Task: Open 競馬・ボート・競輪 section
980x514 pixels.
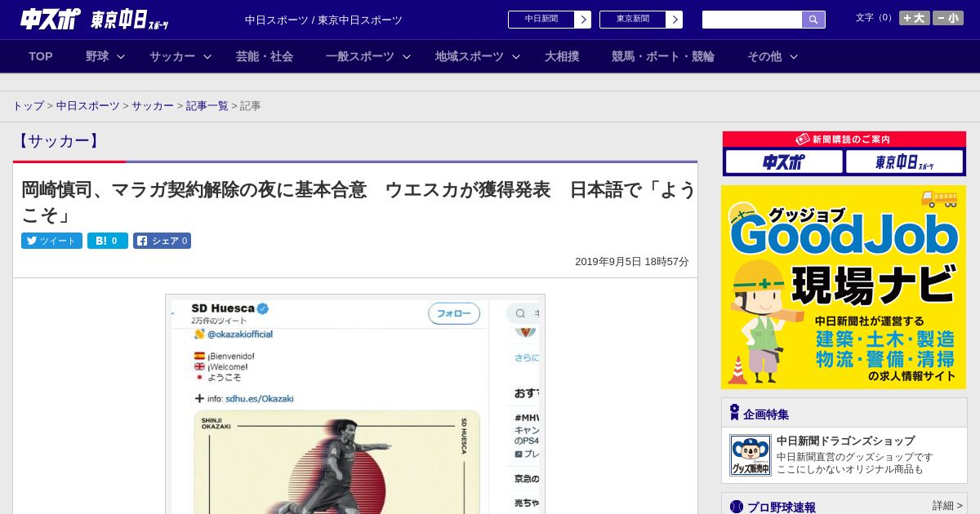Action: (x=663, y=56)
